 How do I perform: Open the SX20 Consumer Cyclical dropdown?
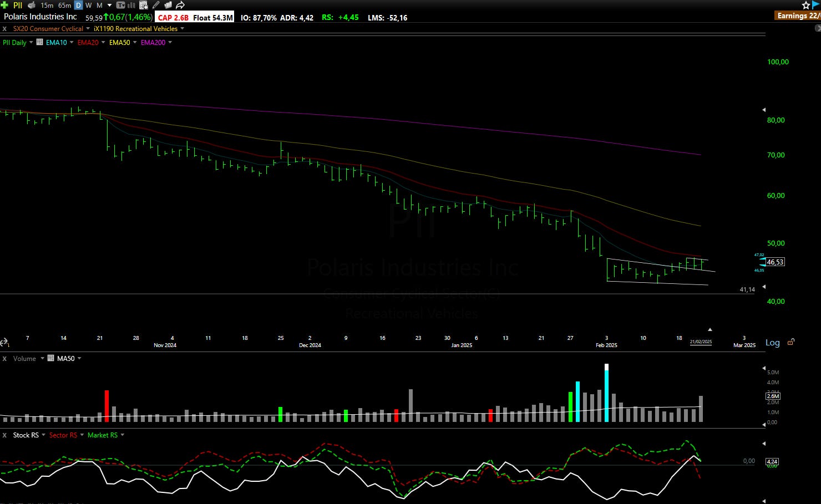point(88,29)
